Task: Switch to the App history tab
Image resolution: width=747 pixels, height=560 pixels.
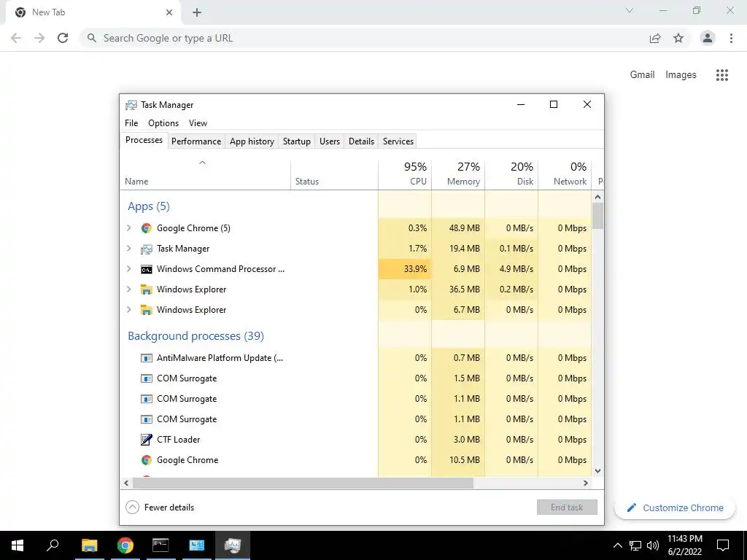Action: pos(252,141)
